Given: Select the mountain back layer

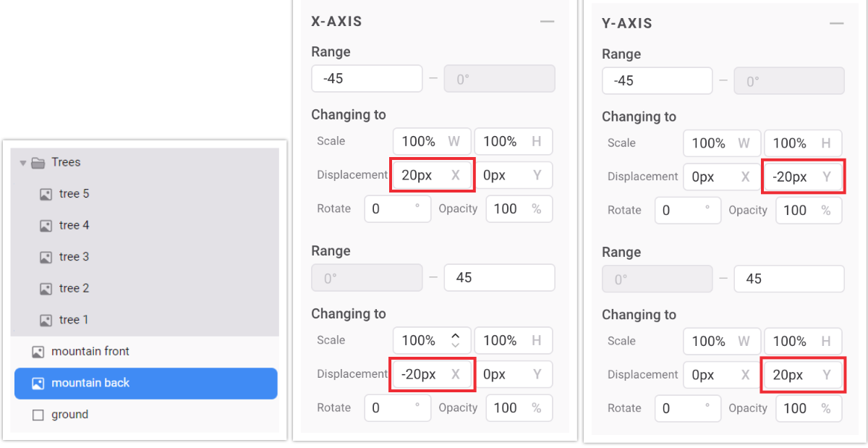Looking at the screenshot, I should pyautogui.click(x=145, y=384).
